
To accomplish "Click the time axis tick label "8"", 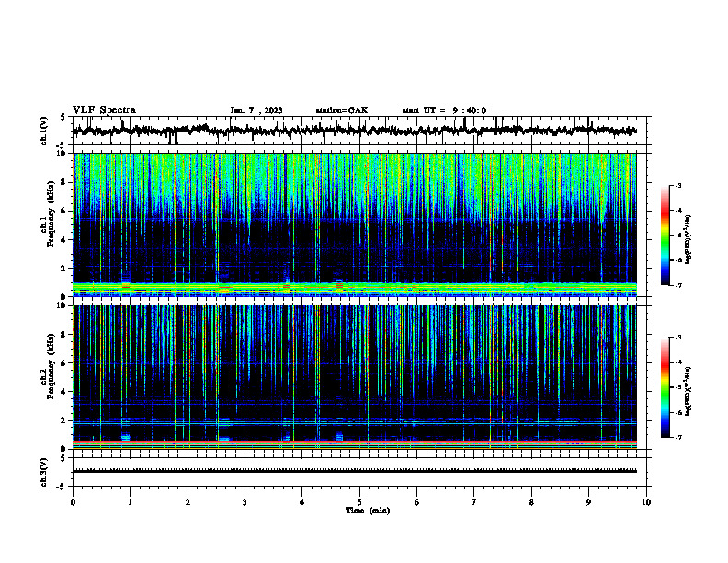I will click(531, 502).
